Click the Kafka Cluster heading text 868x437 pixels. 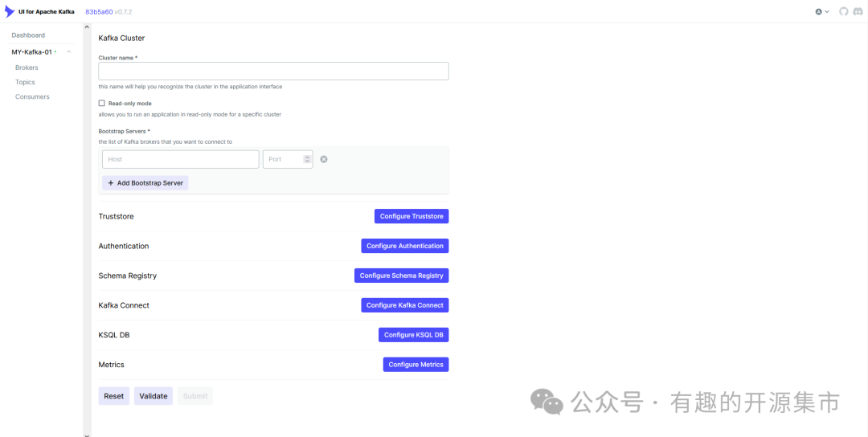click(x=121, y=39)
